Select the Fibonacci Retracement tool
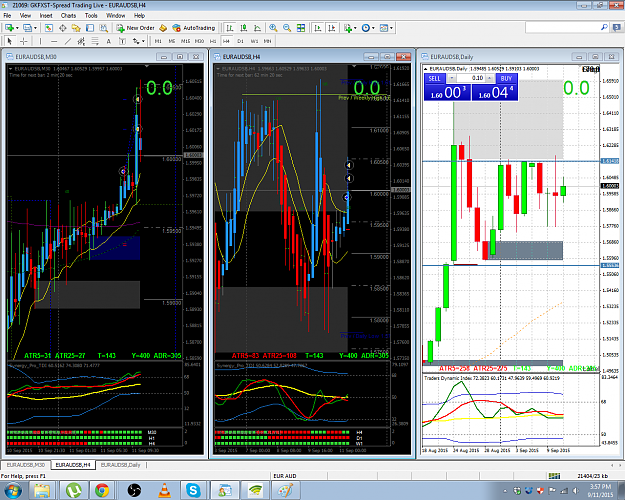The width and height of the screenshot is (625, 500). click(x=95, y=41)
